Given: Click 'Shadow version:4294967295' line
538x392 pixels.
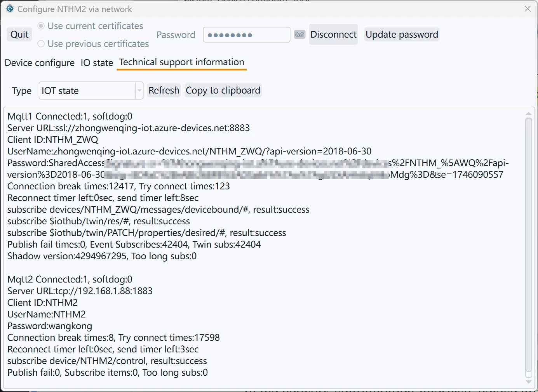Looking at the screenshot, I should [x=102, y=256].
